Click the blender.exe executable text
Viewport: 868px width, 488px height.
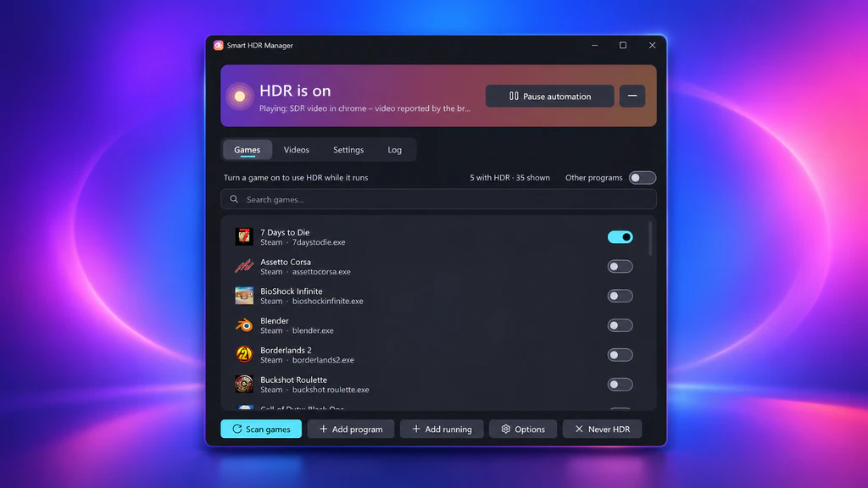click(x=313, y=330)
